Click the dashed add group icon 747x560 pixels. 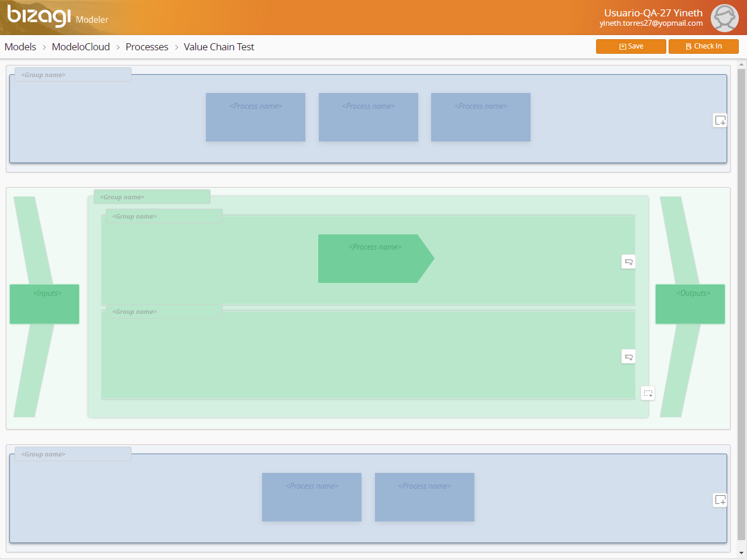point(648,393)
